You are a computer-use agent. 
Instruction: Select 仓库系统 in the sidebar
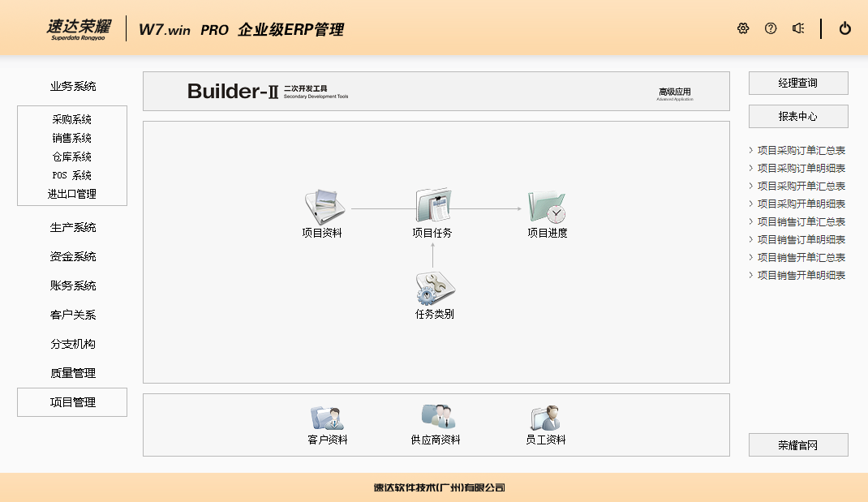[72, 157]
